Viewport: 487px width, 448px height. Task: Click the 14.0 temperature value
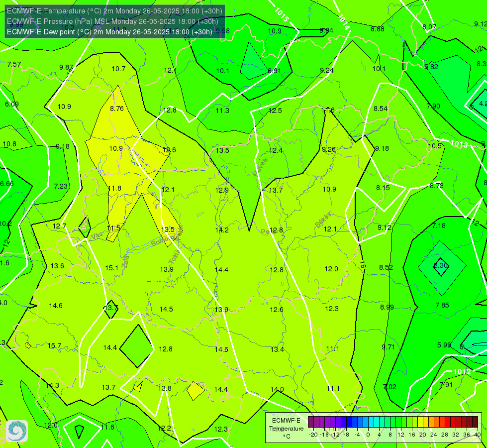point(277,389)
